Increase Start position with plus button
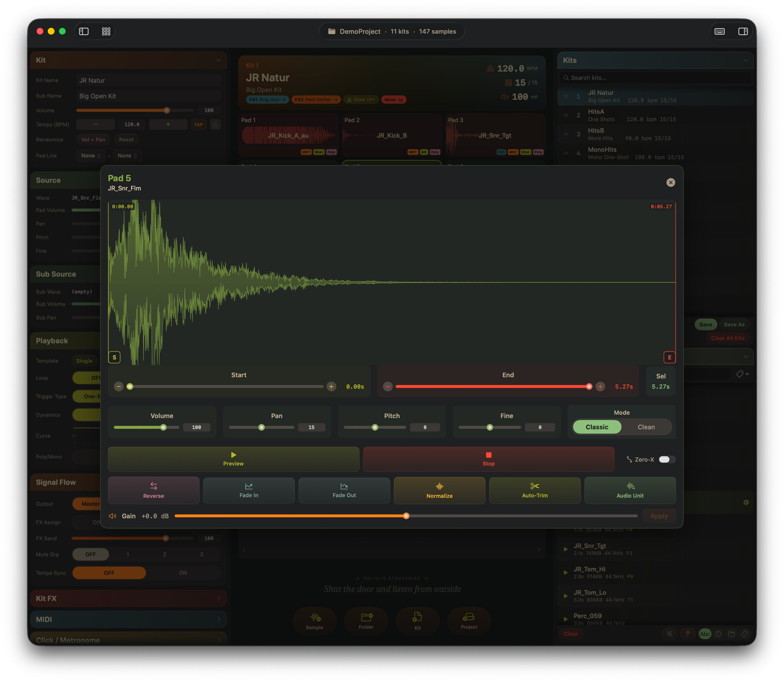This screenshot has height=682, width=784. (331, 387)
